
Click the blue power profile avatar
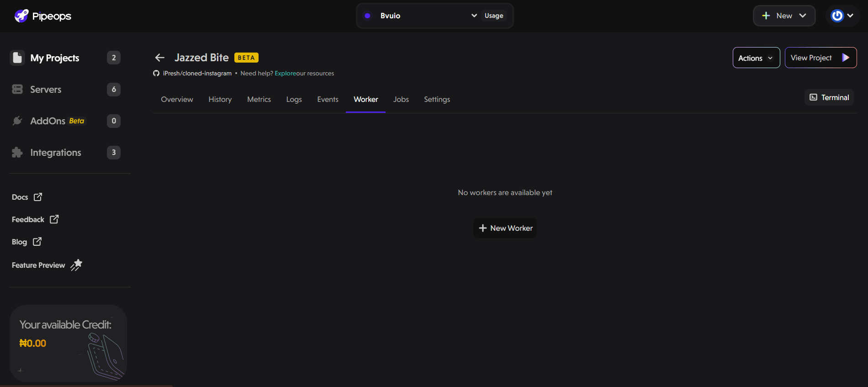point(837,16)
